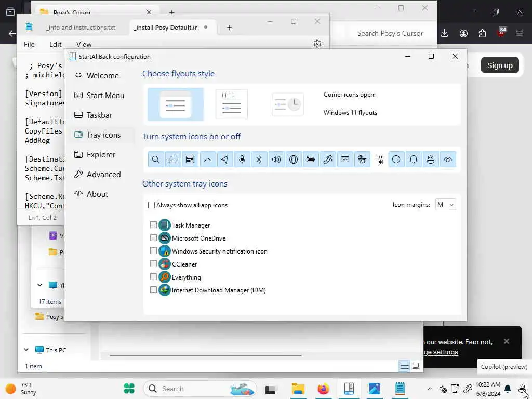Toggle the Battery power system icon
The image size is (532, 399).
(311, 159)
